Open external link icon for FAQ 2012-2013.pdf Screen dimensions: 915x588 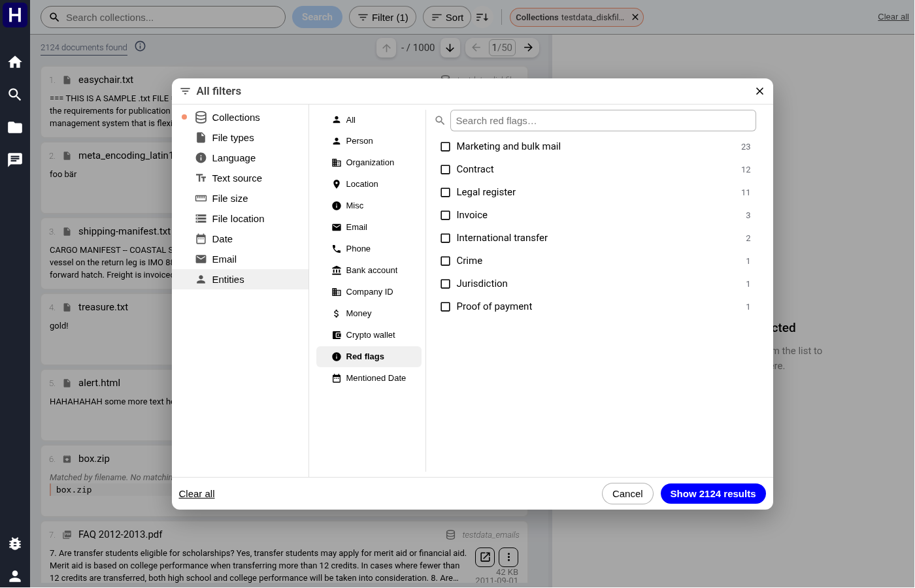pyautogui.click(x=485, y=557)
